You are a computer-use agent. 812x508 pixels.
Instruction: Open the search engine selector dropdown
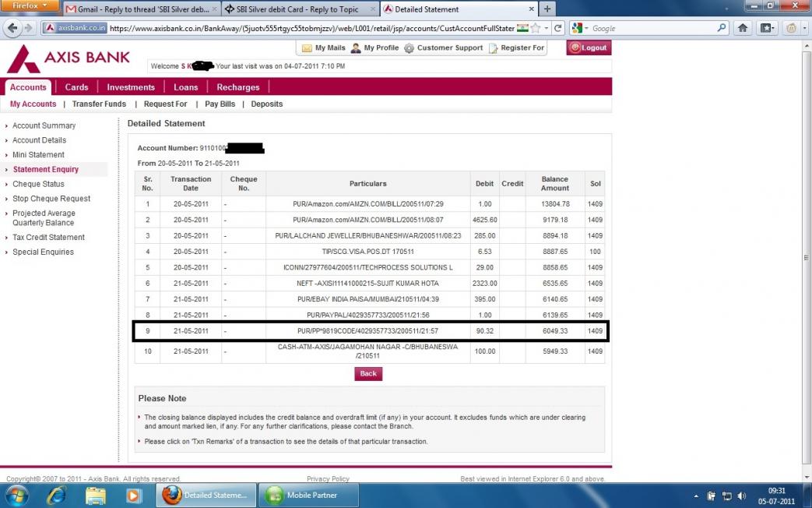pyautogui.click(x=580, y=28)
